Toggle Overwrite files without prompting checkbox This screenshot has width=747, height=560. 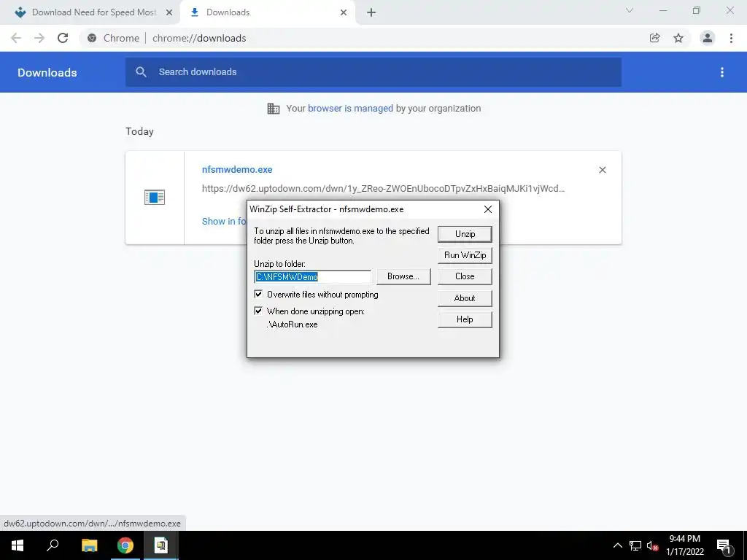258,295
